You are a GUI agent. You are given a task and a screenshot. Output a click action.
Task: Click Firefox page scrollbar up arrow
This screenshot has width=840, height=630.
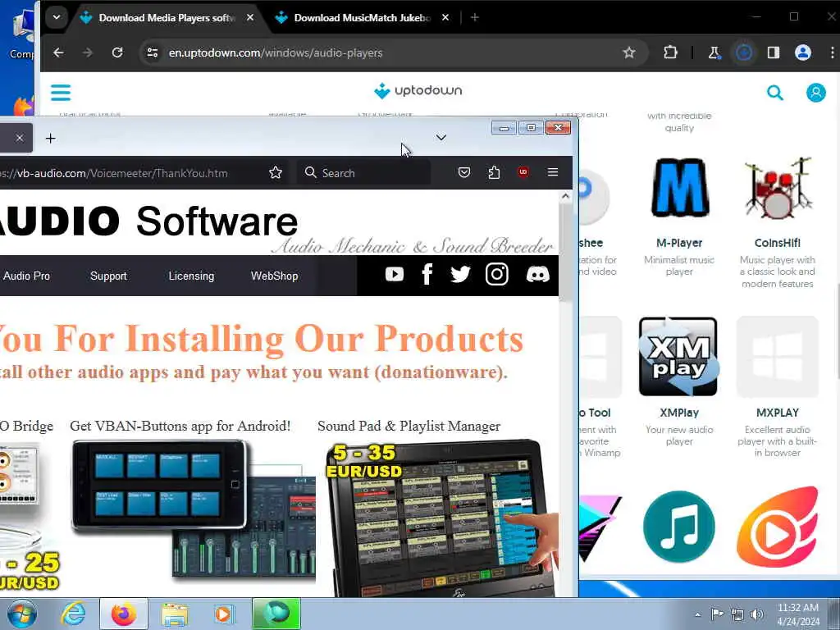point(565,197)
